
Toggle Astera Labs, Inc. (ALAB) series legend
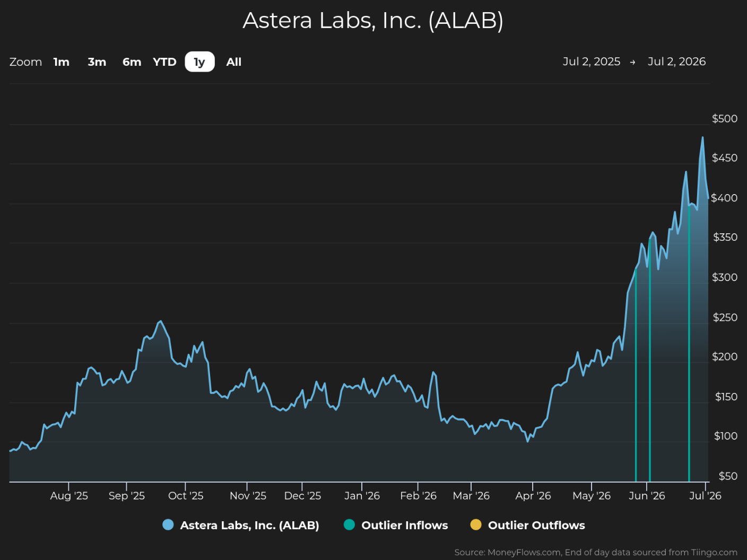(241, 525)
